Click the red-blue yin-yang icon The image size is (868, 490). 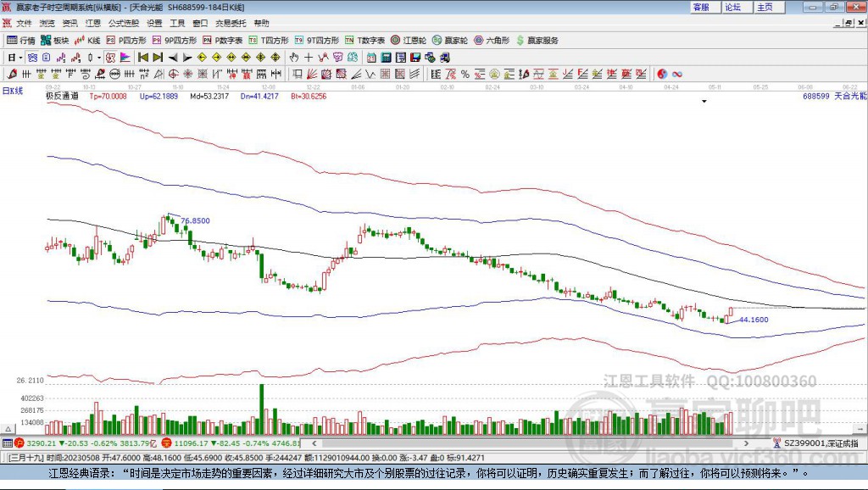tap(661, 74)
